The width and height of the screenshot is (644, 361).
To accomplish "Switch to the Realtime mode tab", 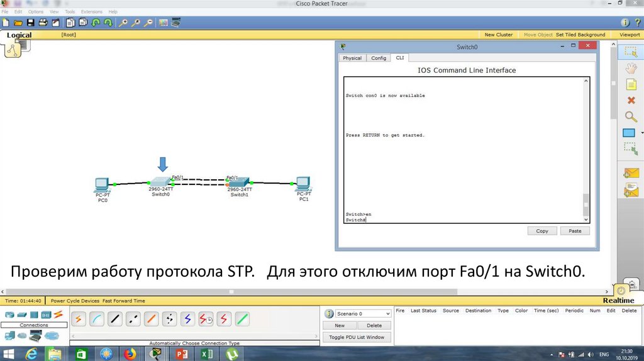I will 618,300.
